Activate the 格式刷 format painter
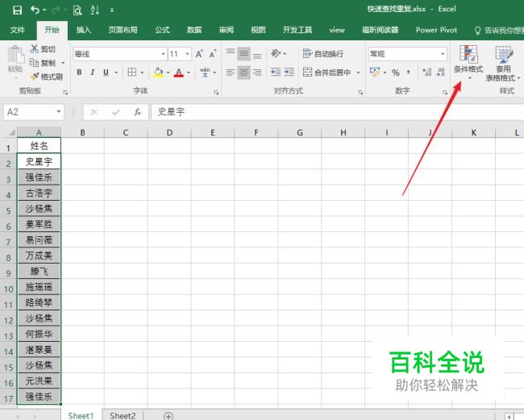This screenshot has width=524, height=420. click(x=47, y=77)
